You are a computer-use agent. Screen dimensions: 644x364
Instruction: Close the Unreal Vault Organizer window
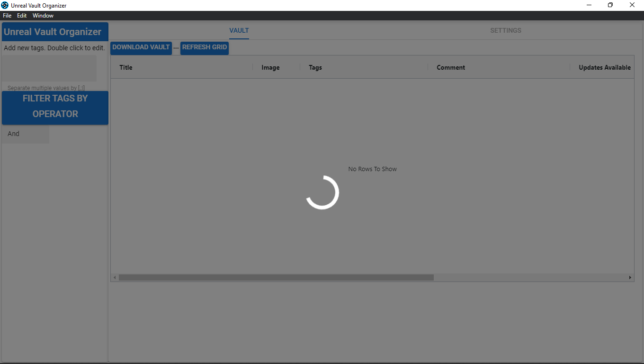pyautogui.click(x=632, y=5)
